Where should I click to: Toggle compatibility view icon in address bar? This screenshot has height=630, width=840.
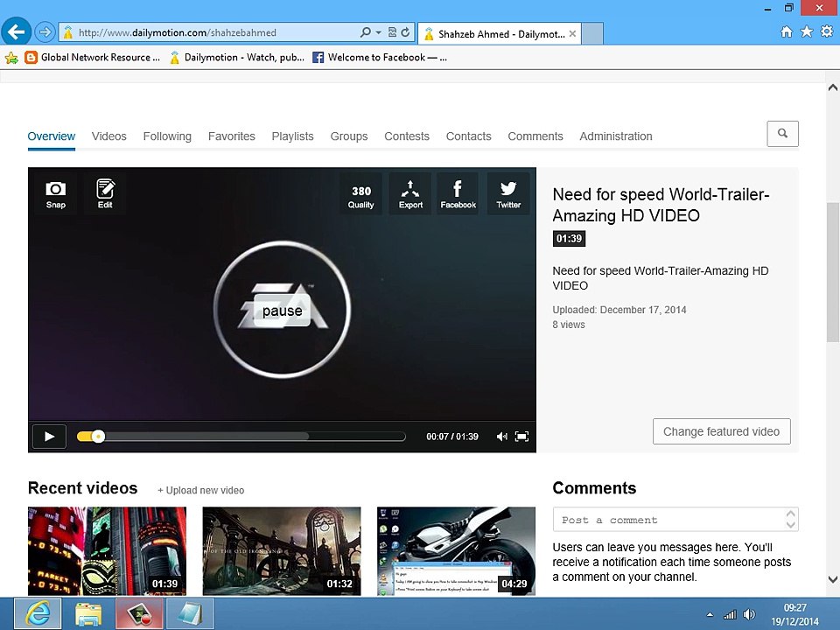tap(392, 32)
